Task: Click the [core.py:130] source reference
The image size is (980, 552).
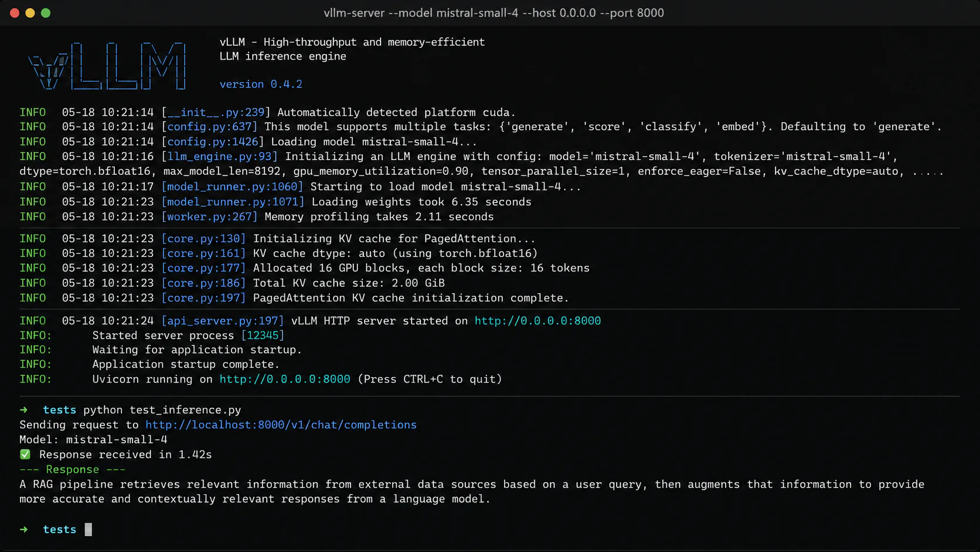Action: [203, 239]
